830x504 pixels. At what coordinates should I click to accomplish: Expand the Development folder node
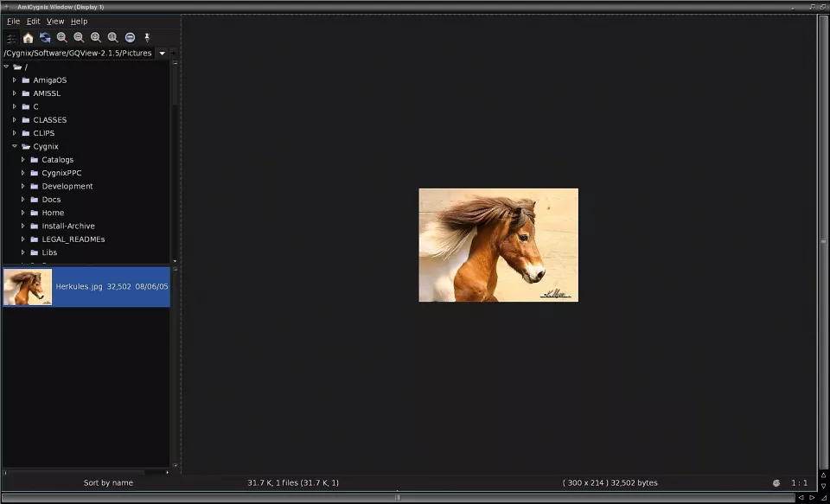[x=23, y=187]
